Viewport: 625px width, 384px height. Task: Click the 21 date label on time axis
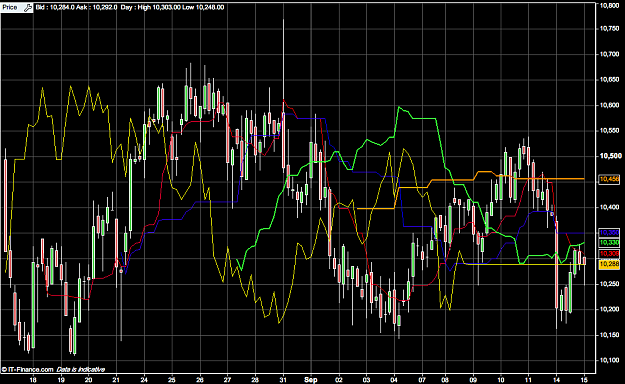tap(116, 380)
